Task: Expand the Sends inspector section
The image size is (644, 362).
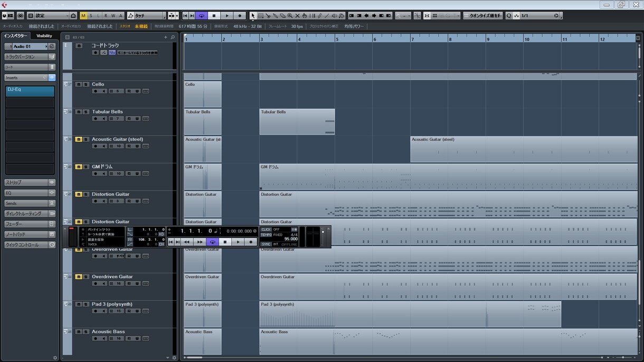Action: (x=30, y=203)
